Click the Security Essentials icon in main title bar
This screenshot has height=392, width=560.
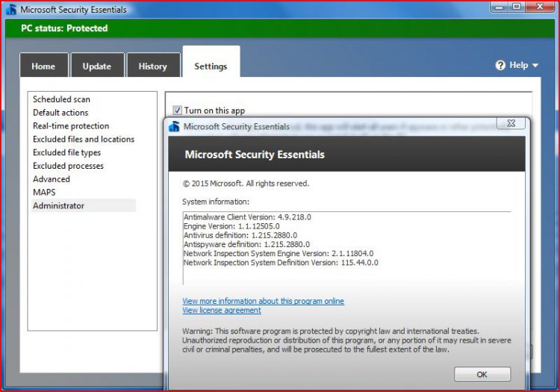(x=11, y=9)
